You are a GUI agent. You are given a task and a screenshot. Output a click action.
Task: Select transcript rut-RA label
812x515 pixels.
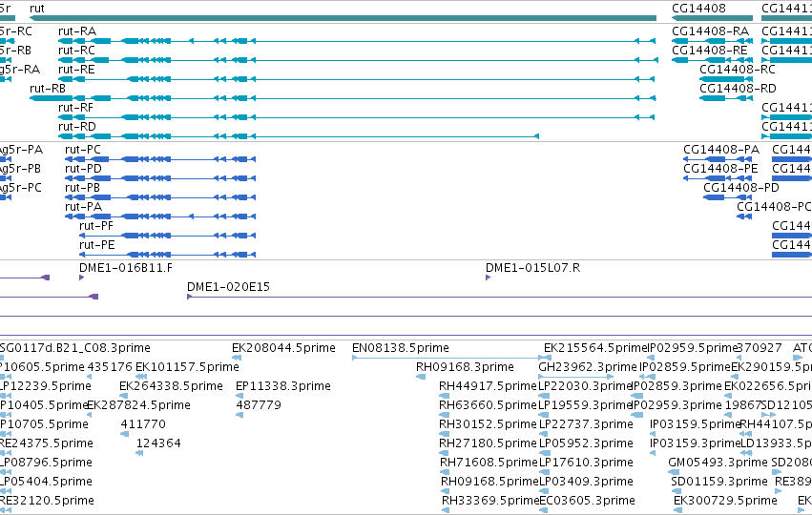(77, 31)
